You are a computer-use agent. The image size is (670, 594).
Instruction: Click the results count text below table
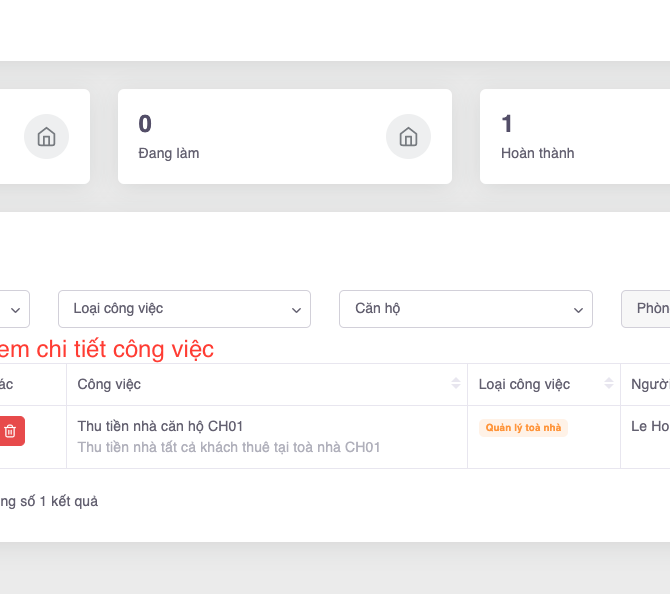click(50, 501)
